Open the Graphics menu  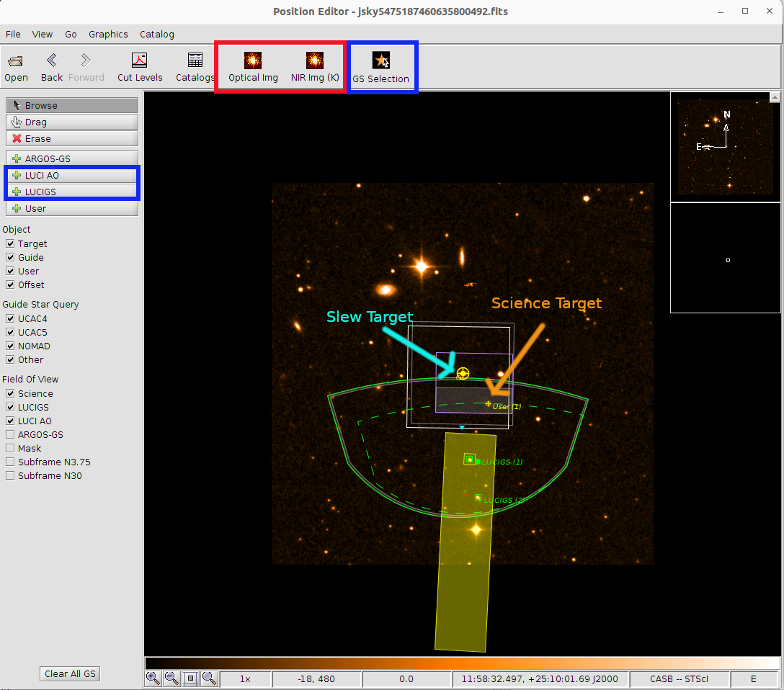pos(108,34)
